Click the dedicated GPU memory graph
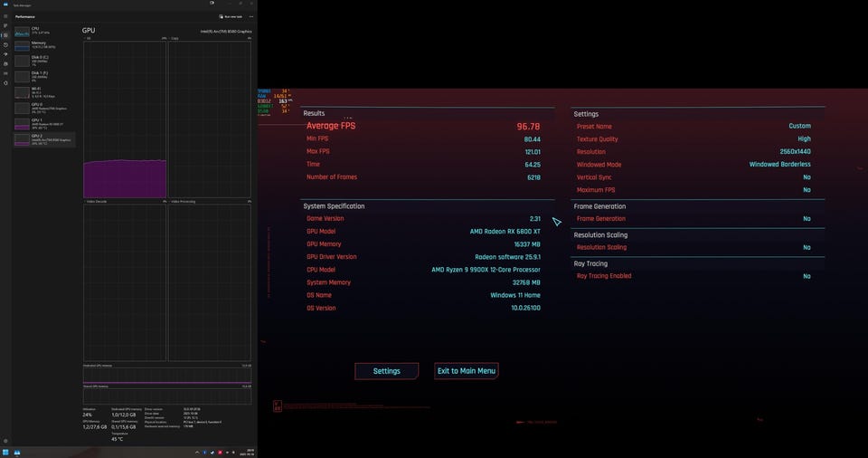 pyautogui.click(x=167, y=376)
